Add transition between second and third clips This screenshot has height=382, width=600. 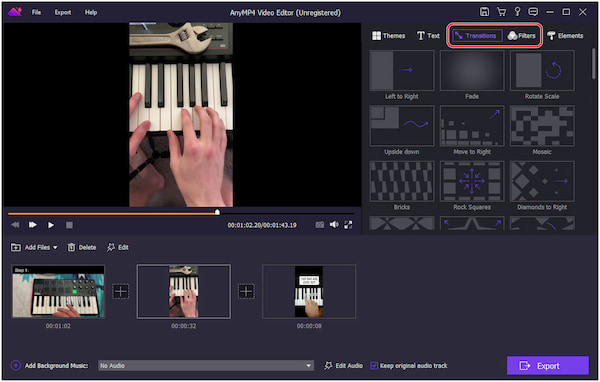tap(246, 292)
